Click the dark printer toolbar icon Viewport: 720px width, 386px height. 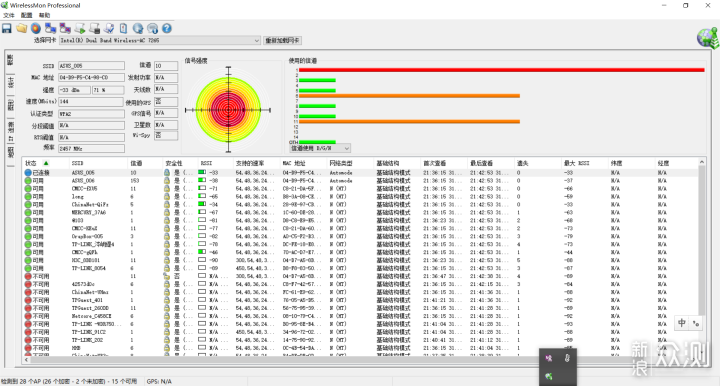(x=95, y=28)
